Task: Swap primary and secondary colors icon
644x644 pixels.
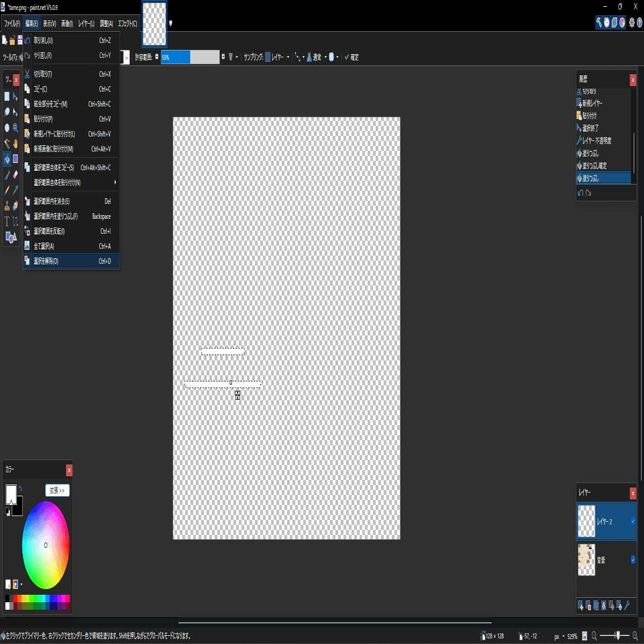Action: coord(21,489)
